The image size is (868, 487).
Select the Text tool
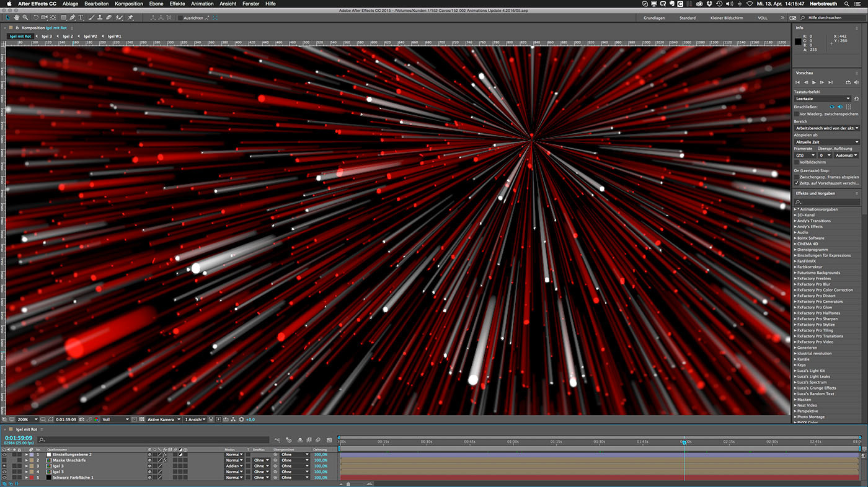[81, 17]
